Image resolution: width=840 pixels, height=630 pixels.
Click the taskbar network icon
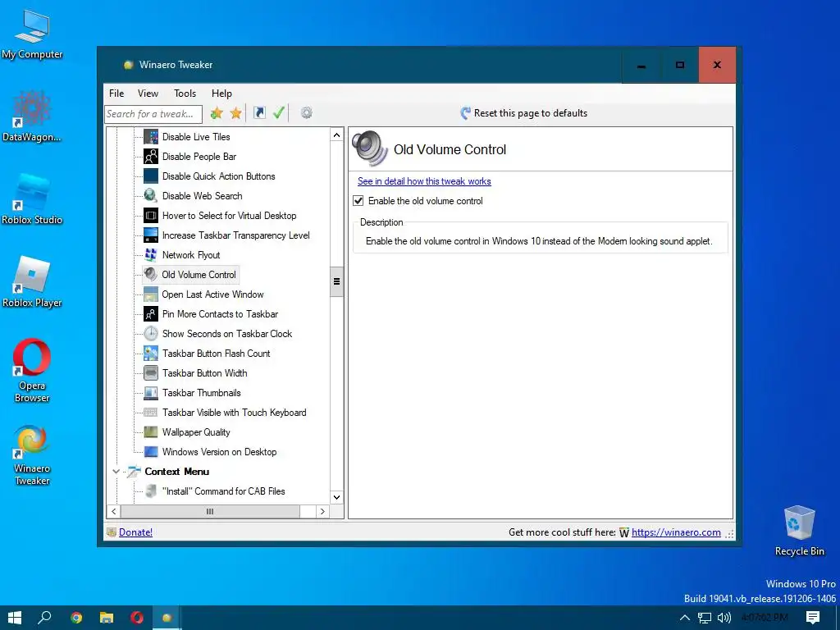[705, 618]
